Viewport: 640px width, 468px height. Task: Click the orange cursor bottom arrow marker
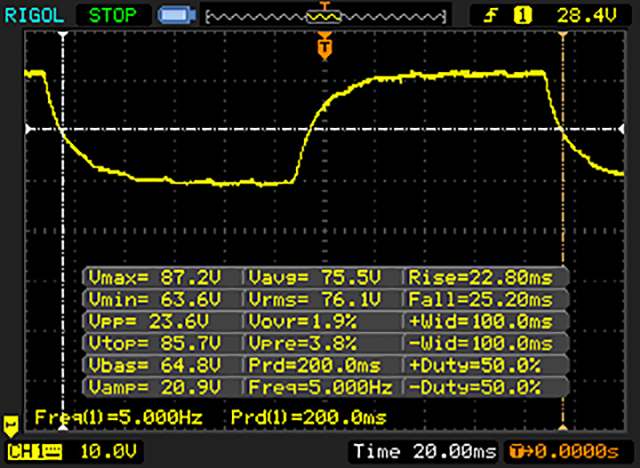pos(563,427)
